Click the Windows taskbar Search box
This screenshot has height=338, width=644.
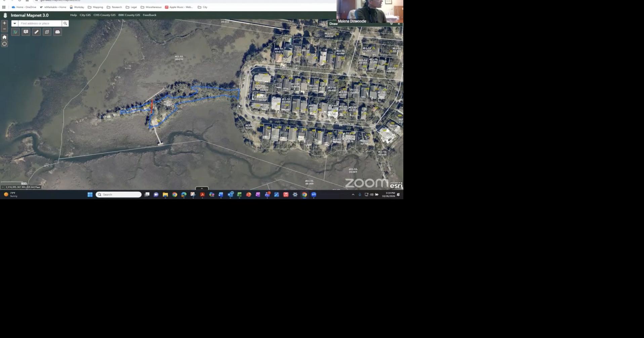pos(119,195)
